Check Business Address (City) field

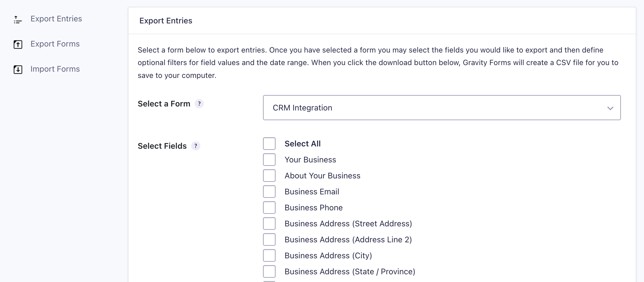pyautogui.click(x=269, y=255)
